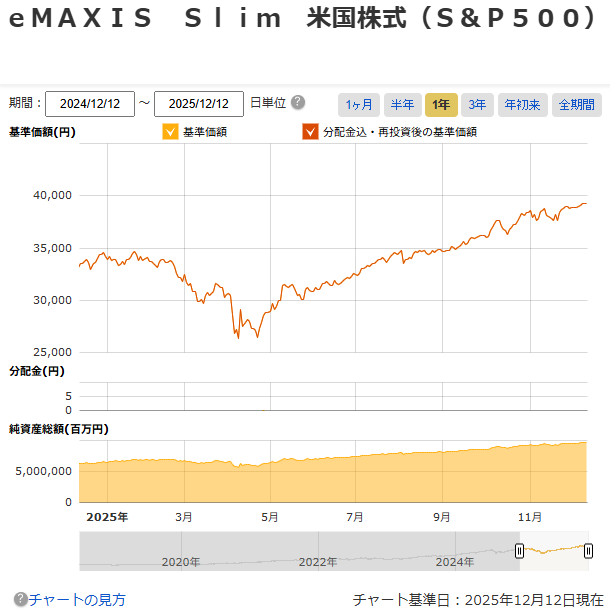Select the 1年 period button

click(x=441, y=104)
